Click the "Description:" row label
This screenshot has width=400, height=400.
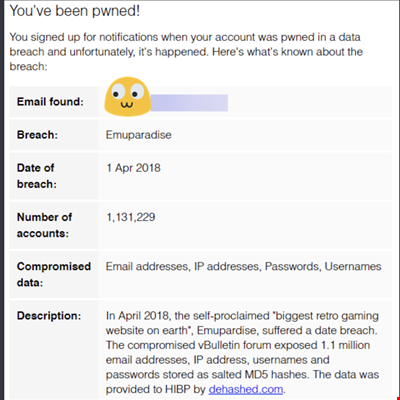49,315
